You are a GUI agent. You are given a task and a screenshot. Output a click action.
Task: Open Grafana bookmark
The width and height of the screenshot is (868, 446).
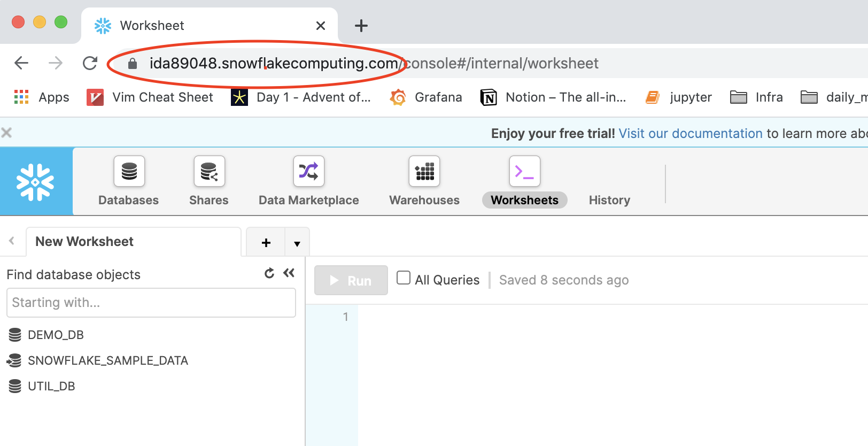click(426, 97)
